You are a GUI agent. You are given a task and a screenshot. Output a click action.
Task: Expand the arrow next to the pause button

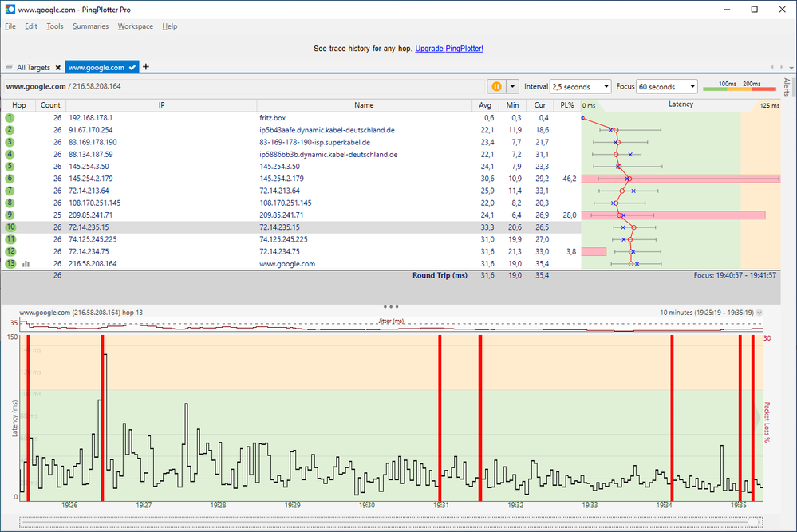pyautogui.click(x=511, y=86)
